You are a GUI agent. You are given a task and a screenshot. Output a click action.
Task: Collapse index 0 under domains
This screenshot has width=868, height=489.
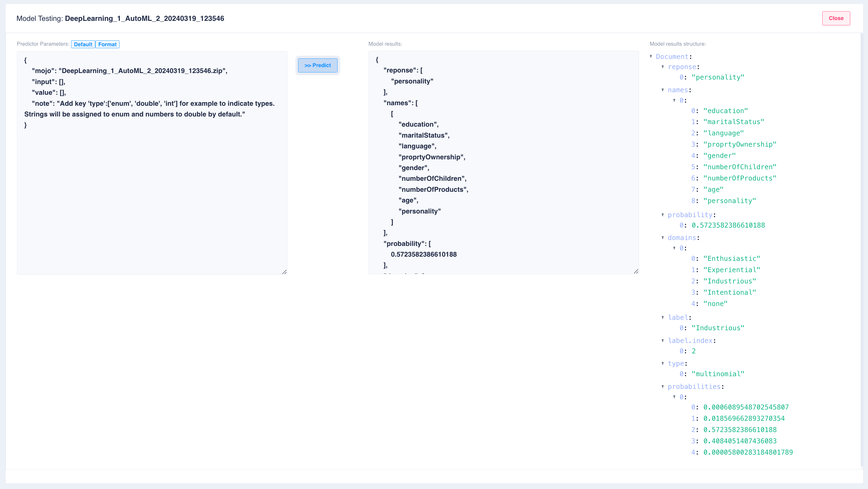[675, 248]
